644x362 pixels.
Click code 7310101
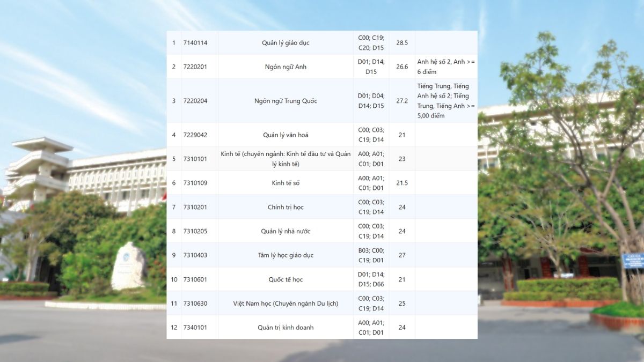pos(195,159)
